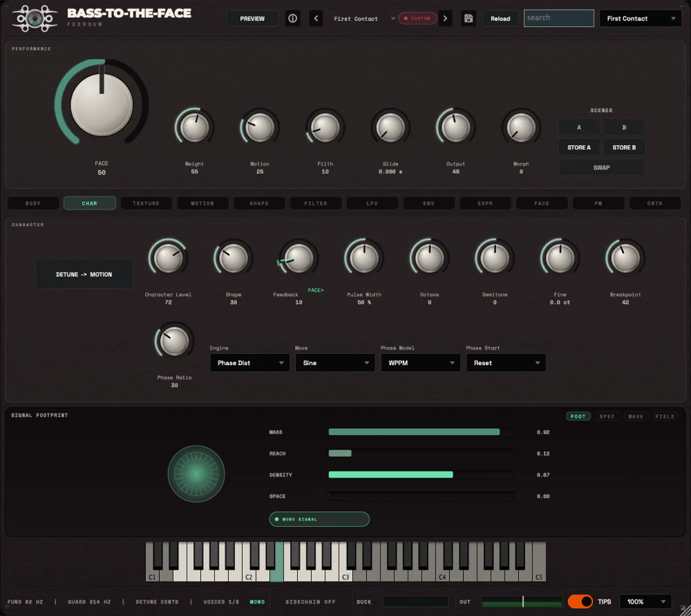Click the save preset floppy icon
Image resolution: width=691 pixels, height=616 pixels.
(x=468, y=19)
